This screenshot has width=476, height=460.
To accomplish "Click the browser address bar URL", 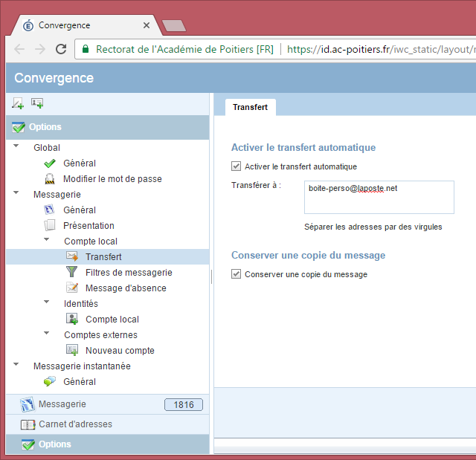I will pyautogui.click(x=379, y=50).
